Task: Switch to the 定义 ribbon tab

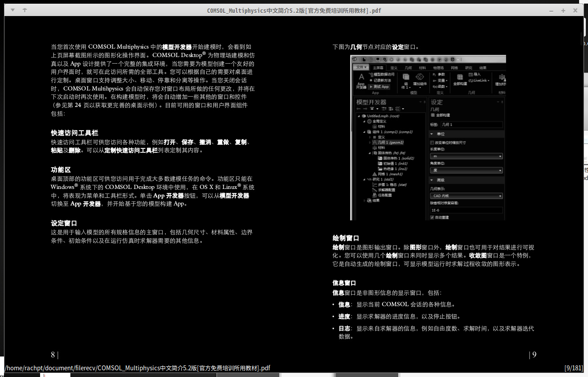Action: (x=394, y=68)
